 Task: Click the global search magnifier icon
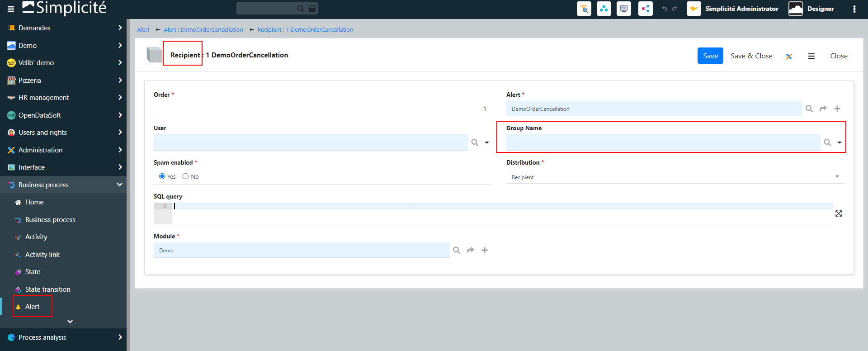coord(301,9)
